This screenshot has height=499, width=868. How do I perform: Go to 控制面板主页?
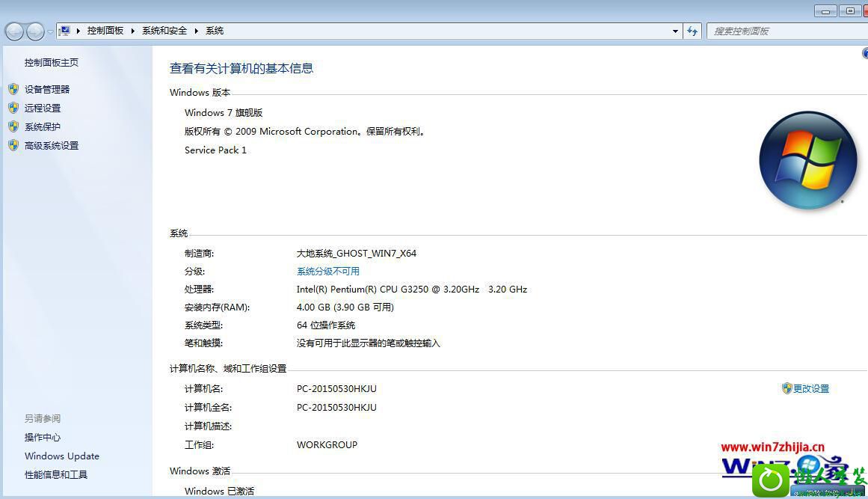[x=52, y=63]
